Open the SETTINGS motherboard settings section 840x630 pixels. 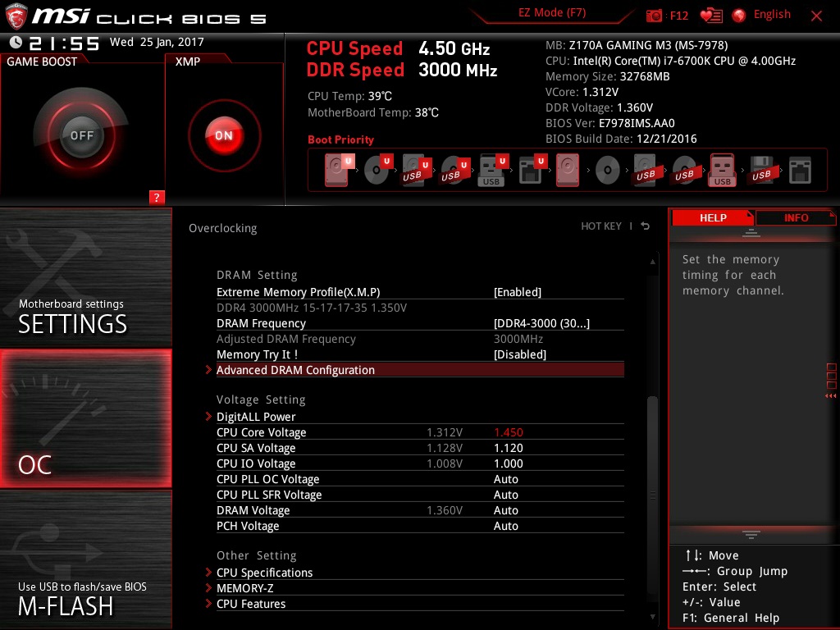[x=85, y=277]
